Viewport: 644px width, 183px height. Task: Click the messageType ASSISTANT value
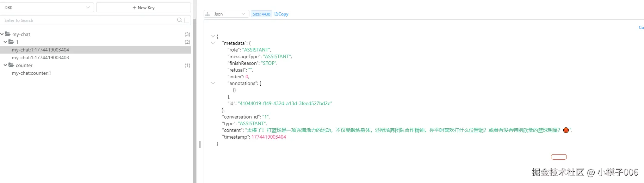[277, 56]
